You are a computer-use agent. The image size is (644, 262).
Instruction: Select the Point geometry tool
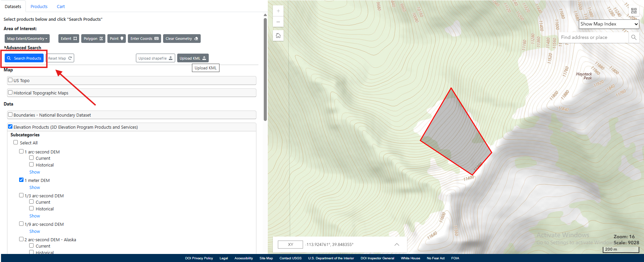click(x=116, y=39)
